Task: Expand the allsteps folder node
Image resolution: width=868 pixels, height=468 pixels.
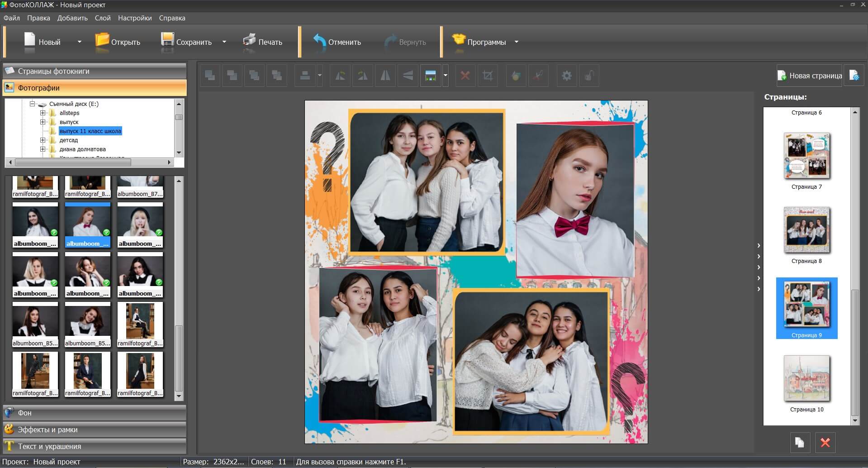Action: point(43,113)
